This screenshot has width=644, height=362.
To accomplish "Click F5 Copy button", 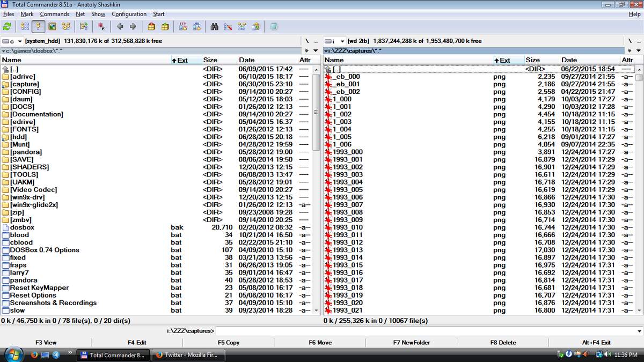I will pos(229,342).
